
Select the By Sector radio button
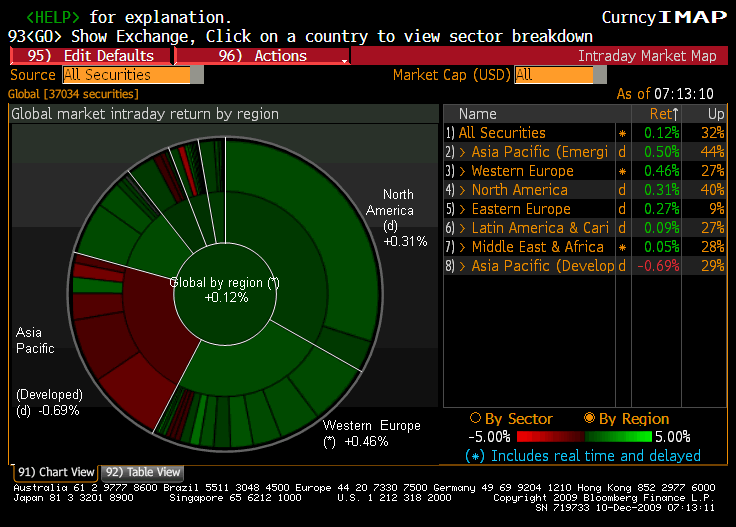point(475,418)
